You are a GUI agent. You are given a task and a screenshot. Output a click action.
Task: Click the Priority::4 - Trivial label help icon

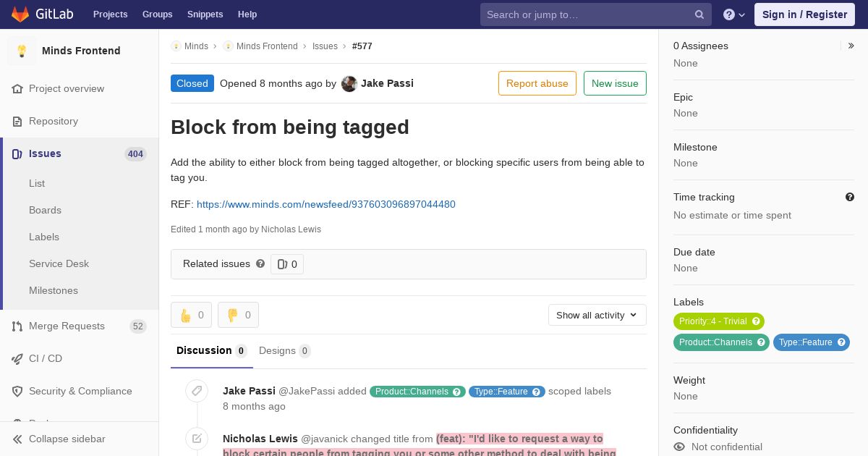(x=756, y=321)
